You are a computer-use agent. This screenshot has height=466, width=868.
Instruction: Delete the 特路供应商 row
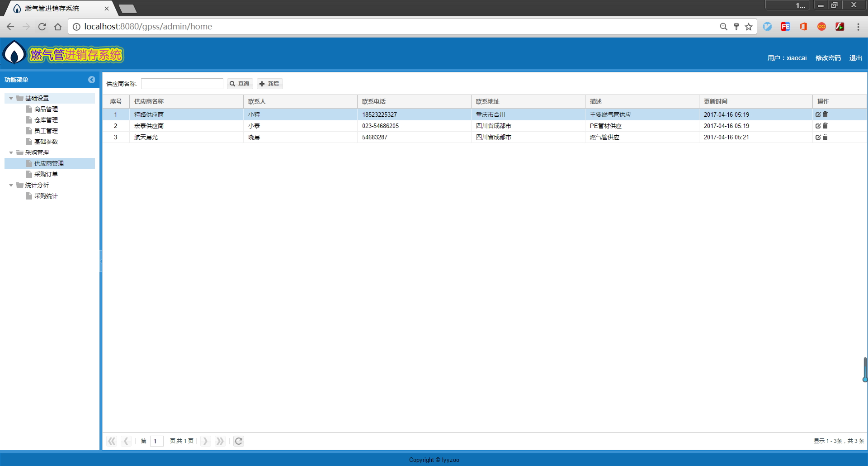coord(825,114)
